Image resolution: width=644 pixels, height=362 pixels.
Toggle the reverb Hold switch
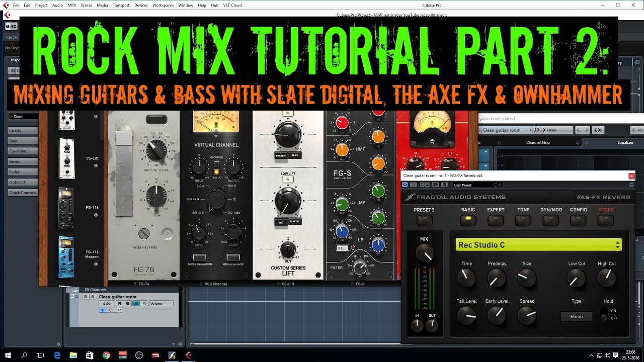click(604, 315)
